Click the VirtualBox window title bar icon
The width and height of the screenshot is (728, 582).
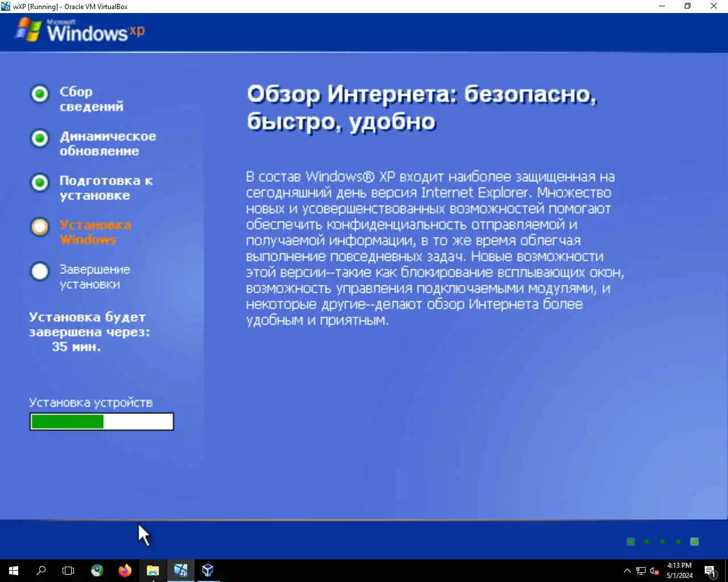(x=6, y=6)
